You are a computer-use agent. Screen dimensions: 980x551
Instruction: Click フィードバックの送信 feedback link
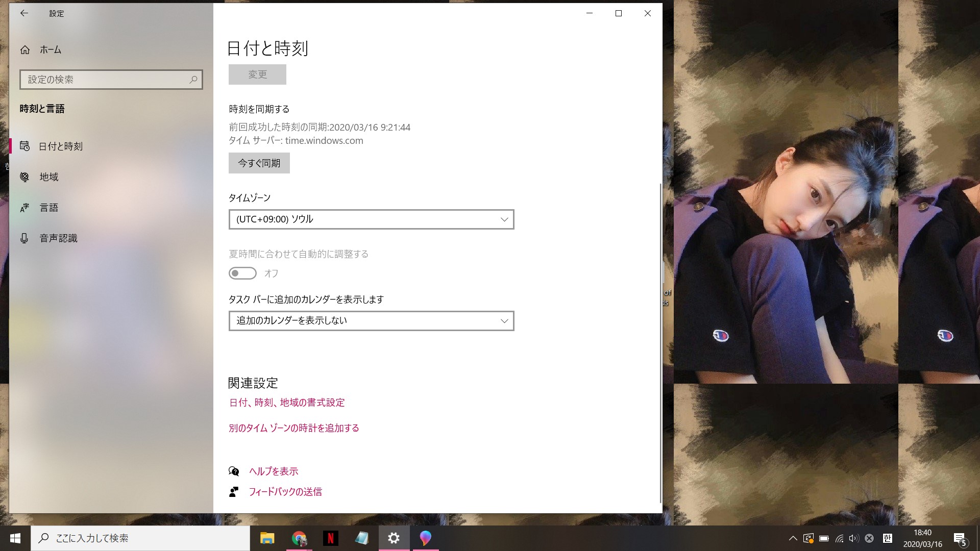(285, 492)
